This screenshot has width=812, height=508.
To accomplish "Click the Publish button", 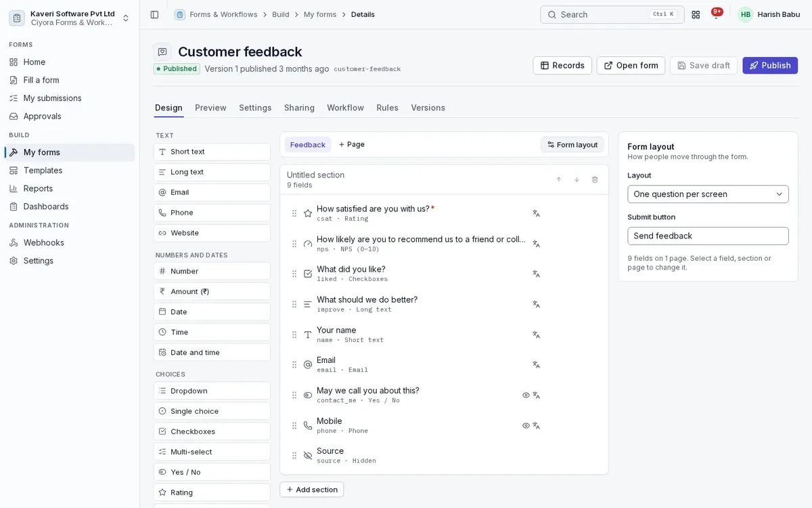I will [770, 66].
